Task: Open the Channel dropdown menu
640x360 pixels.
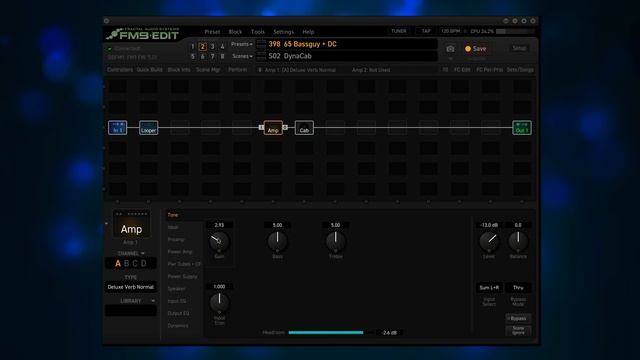Action: pos(131,253)
